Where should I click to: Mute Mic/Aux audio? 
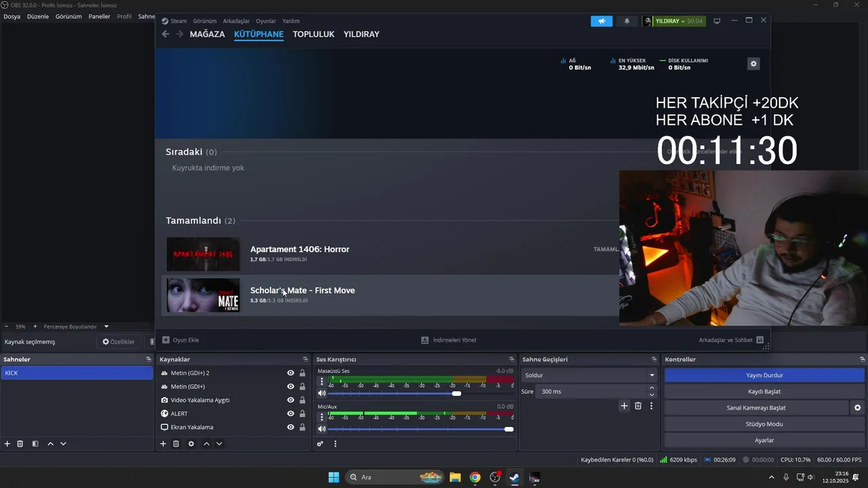322,429
